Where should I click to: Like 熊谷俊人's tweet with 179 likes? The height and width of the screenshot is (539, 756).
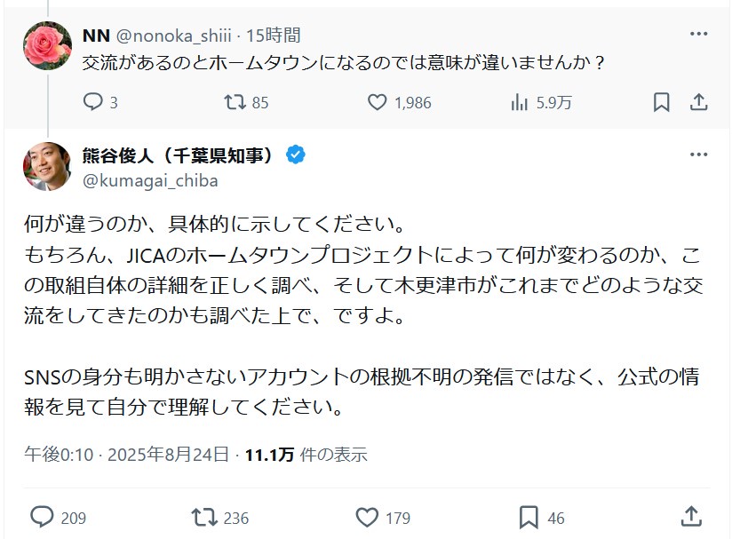pos(367,517)
